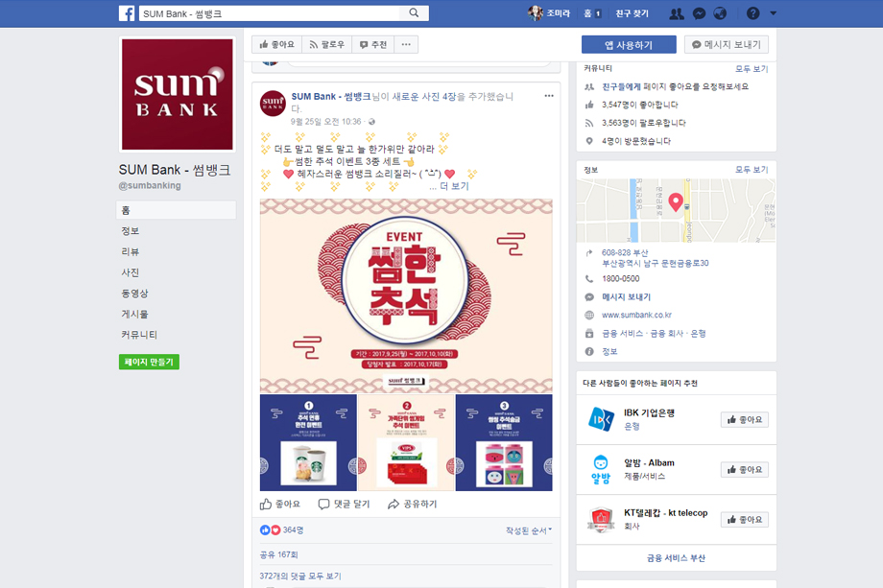Open the Messenger icon in top bar
Viewport: 883px width, 588px height.
[x=699, y=13]
